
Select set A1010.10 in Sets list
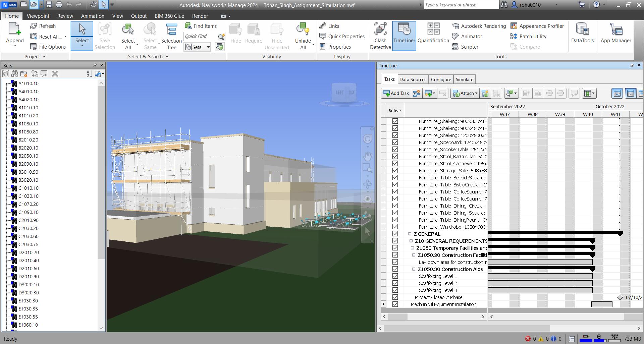[x=29, y=83]
